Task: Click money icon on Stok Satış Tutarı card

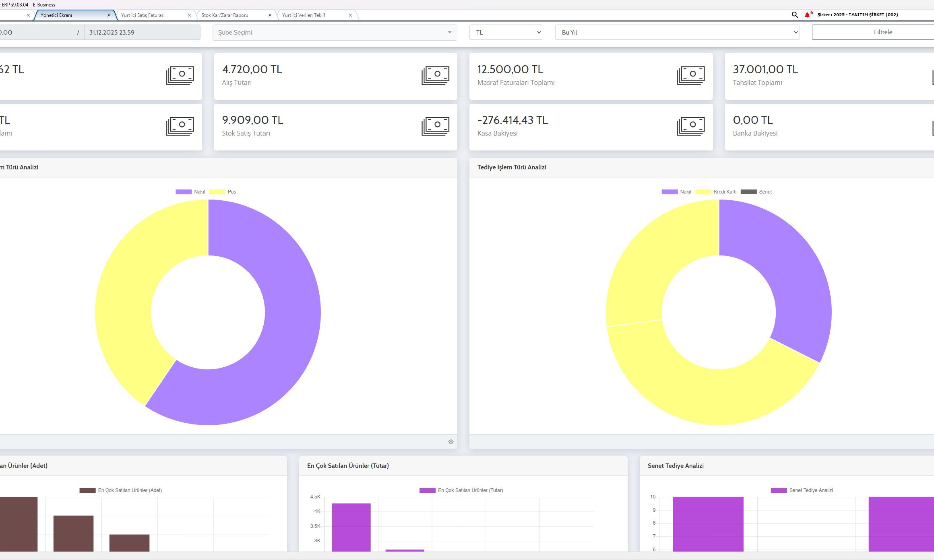Action: (435, 126)
